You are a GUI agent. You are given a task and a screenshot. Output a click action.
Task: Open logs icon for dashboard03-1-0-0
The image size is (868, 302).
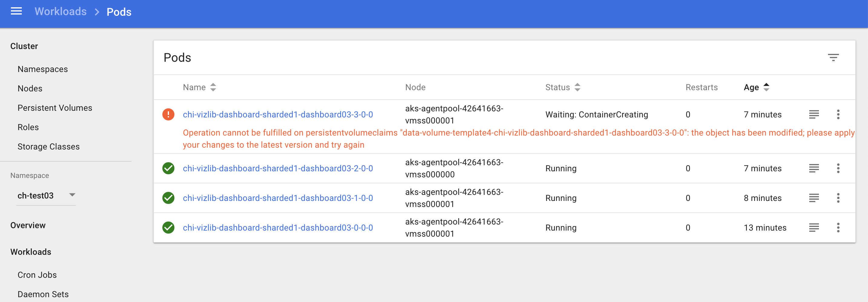point(814,198)
